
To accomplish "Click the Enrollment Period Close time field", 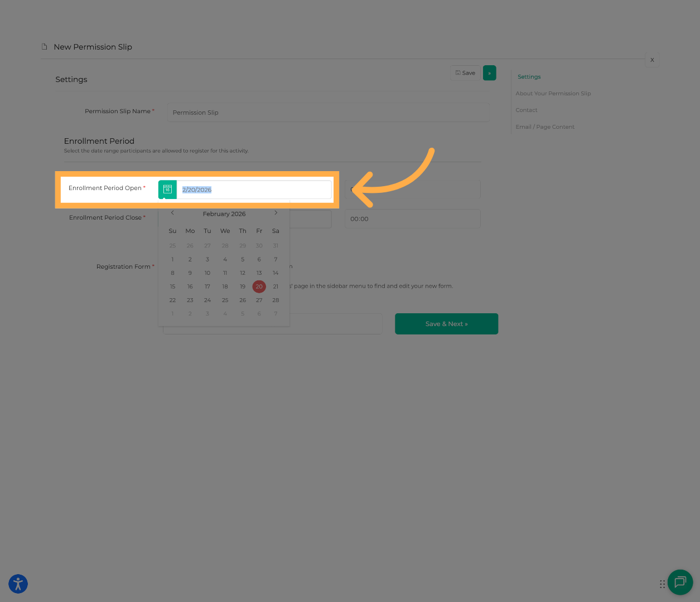I will (412, 219).
